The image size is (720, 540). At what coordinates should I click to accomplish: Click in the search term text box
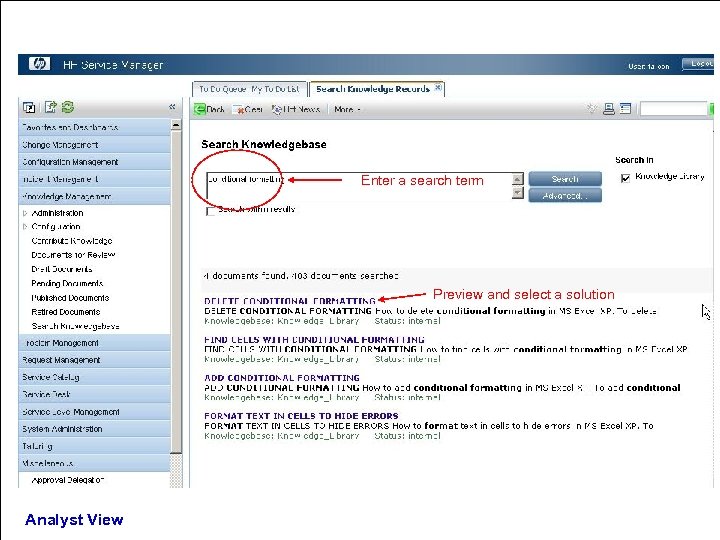pyautogui.click(x=358, y=186)
